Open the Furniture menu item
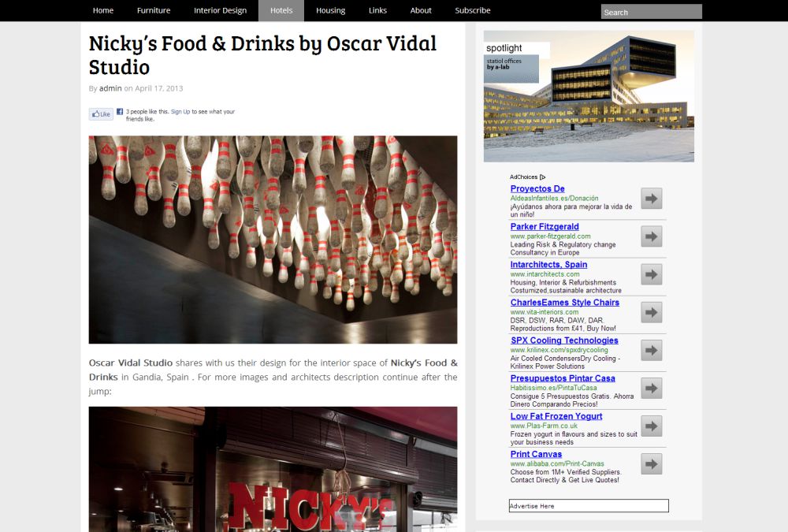This screenshot has height=532, width=788. pos(154,11)
